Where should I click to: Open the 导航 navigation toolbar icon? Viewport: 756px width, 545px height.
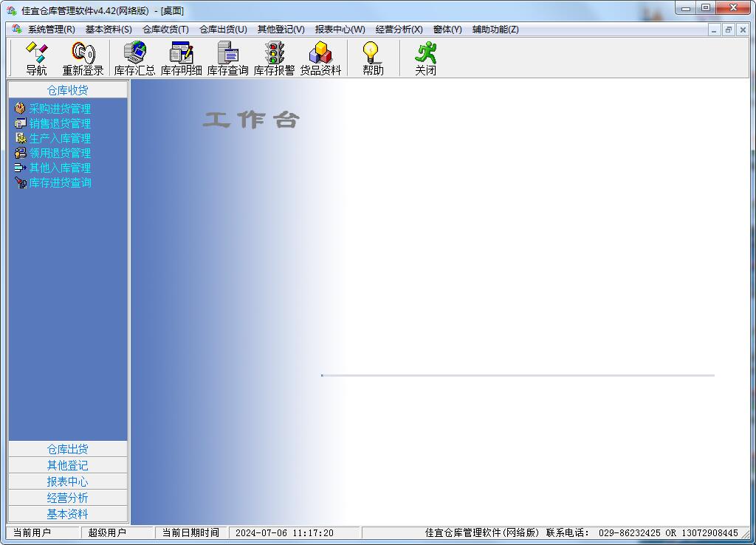(36, 58)
